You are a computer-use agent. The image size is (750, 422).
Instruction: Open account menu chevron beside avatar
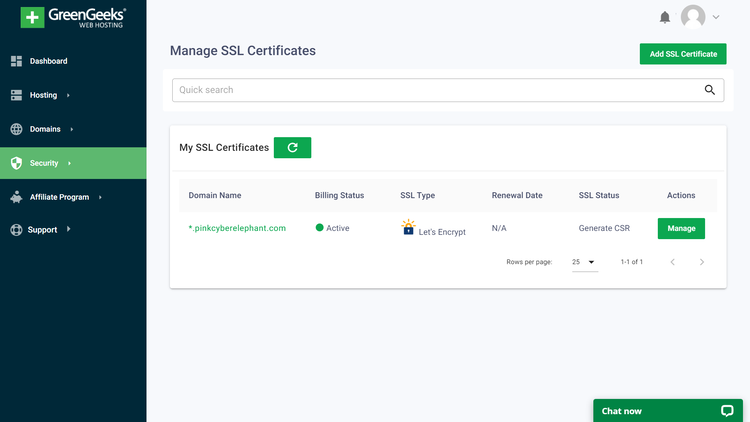[x=716, y=17]
